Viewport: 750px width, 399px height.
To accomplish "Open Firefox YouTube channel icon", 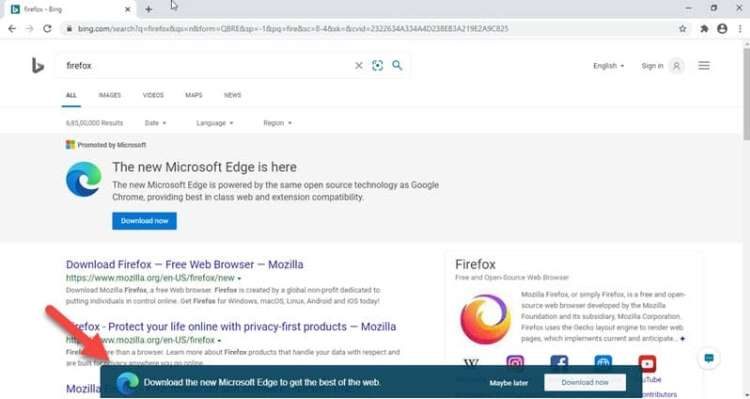I will [647, 364].
